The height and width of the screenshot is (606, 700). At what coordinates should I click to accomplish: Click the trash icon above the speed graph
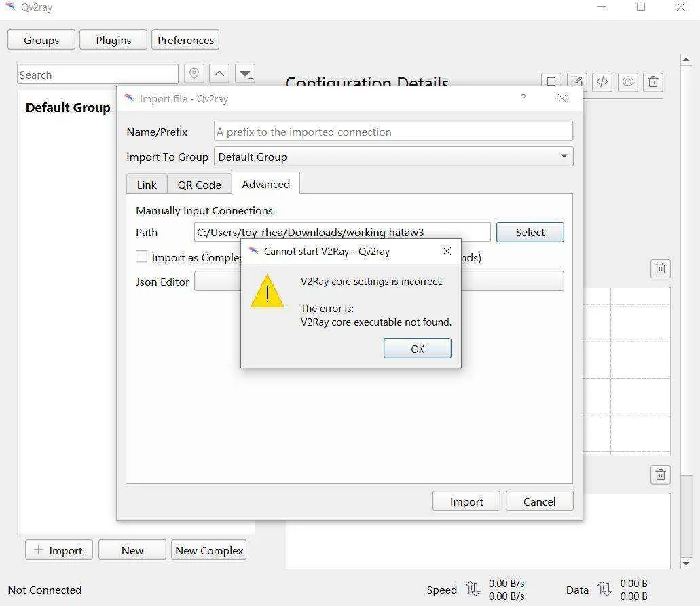[x=660, y=268]
